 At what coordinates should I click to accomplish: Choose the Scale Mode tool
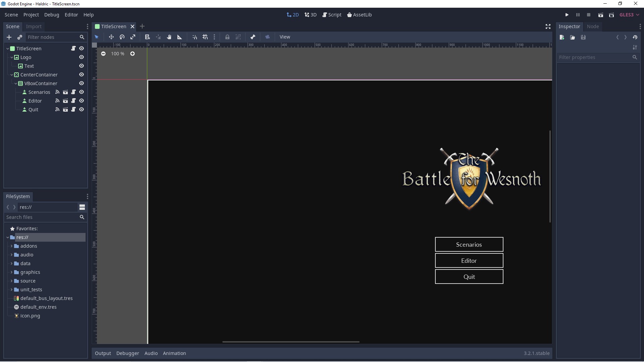point(133,37)
